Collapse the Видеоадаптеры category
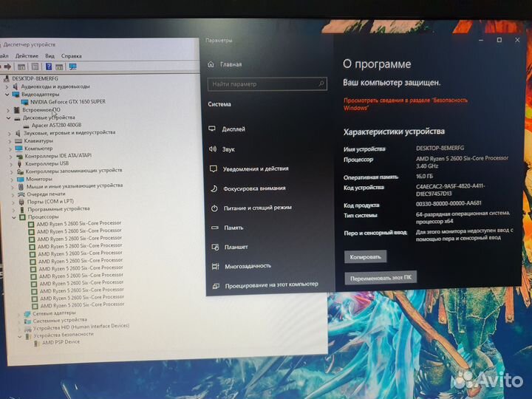Viewport: 532px width, 399px height. (x=7, y=95)
